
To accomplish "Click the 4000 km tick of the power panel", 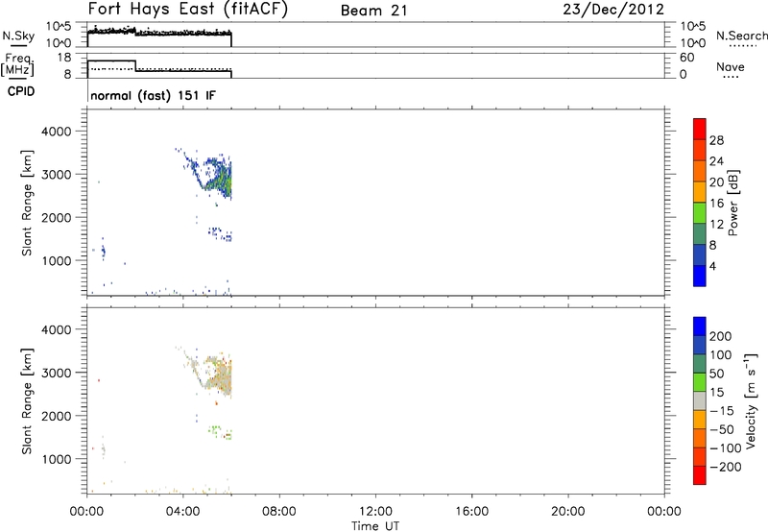I will click(56, 132).
